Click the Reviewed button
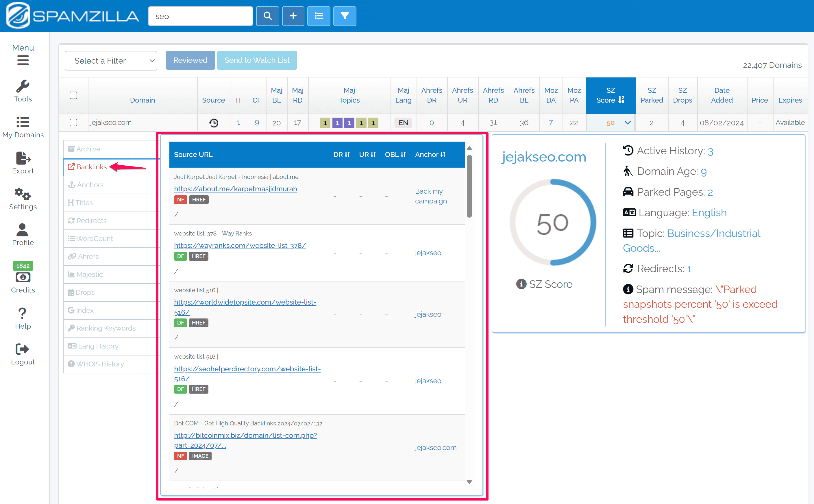814x504 pixels. click(190, 60)
